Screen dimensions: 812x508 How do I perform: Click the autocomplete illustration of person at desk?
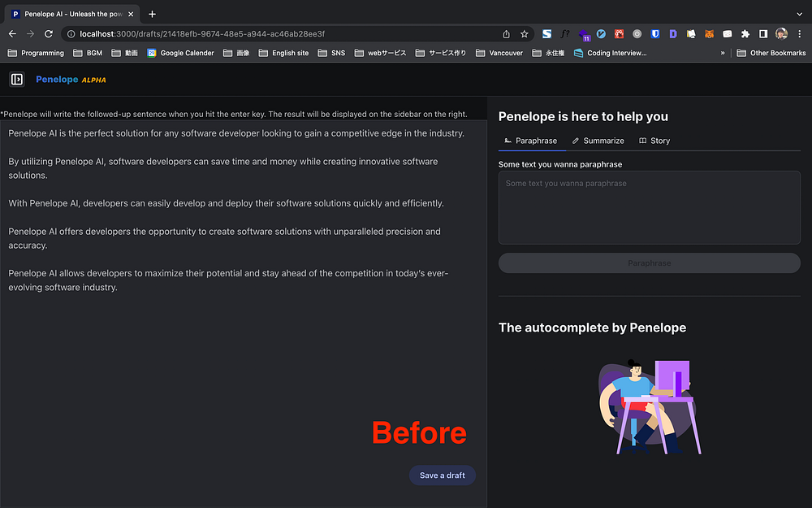click(x=650, y=406)
